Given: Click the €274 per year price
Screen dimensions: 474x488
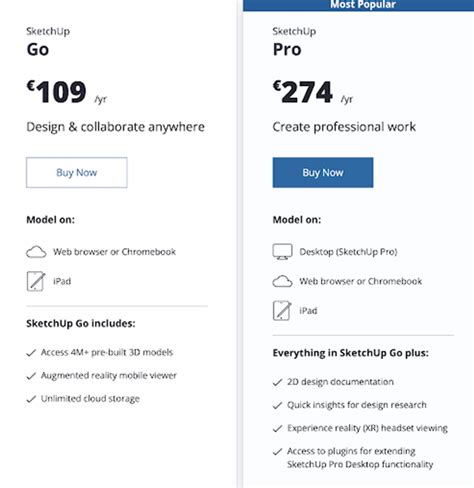Looking at the screenshot, I should (313, 92).
